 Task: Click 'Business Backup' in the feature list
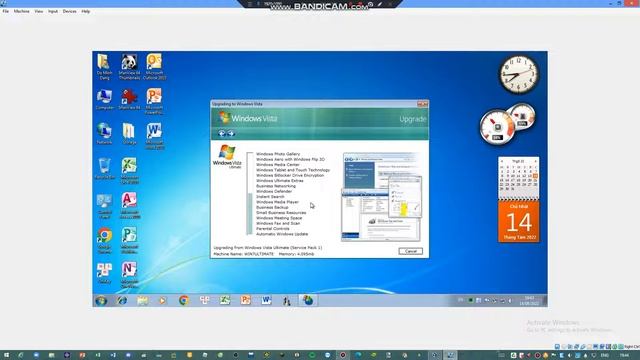(272, 207)
